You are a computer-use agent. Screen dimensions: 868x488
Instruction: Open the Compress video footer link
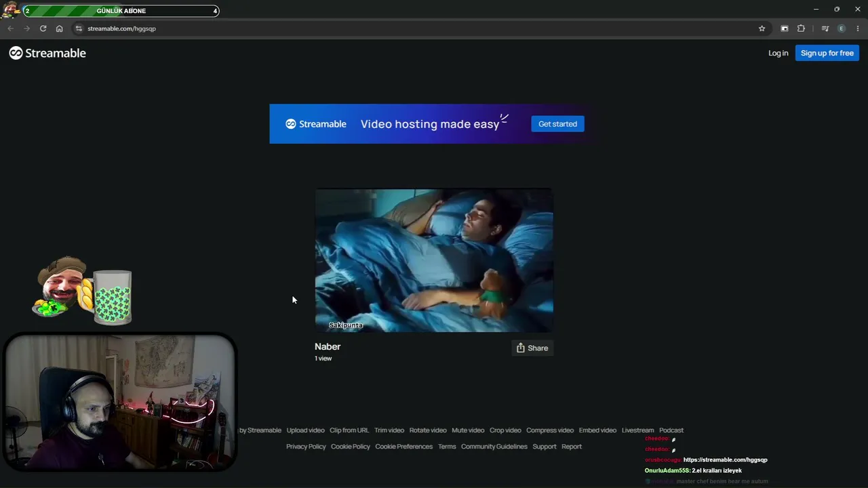pos(550,430)
